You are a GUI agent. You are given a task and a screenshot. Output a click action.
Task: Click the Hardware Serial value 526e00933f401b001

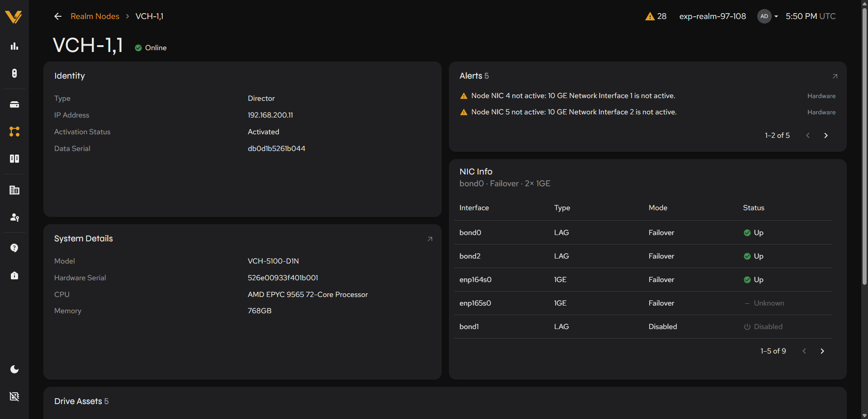pyautogui.click(x=283, y=278)
